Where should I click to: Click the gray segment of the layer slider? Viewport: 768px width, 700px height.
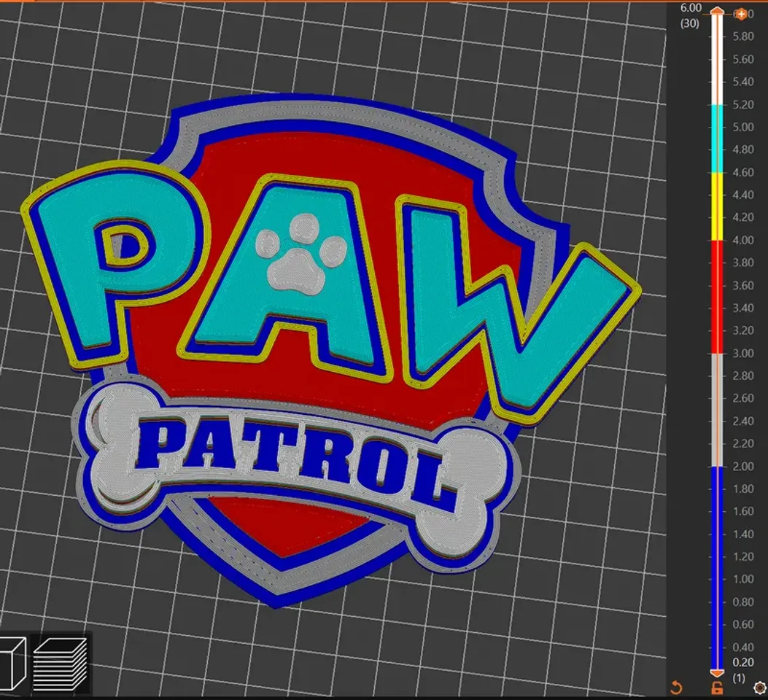(717, 410)
